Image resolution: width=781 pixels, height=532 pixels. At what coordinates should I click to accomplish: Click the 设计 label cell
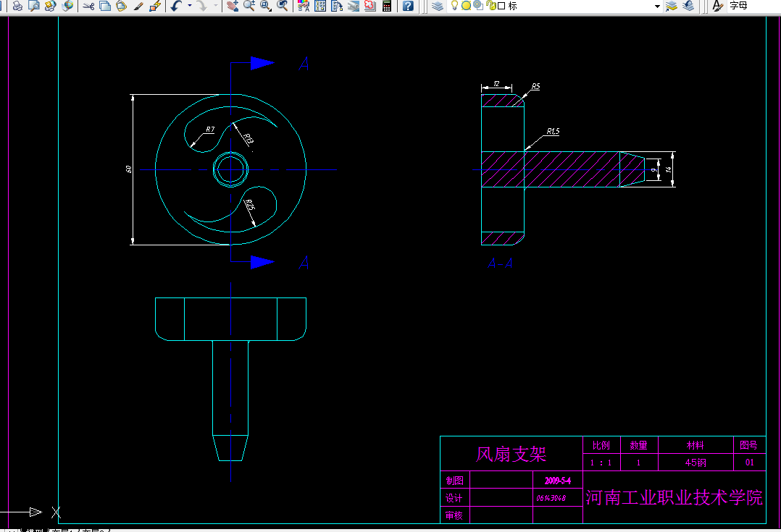tap(454, 498)
